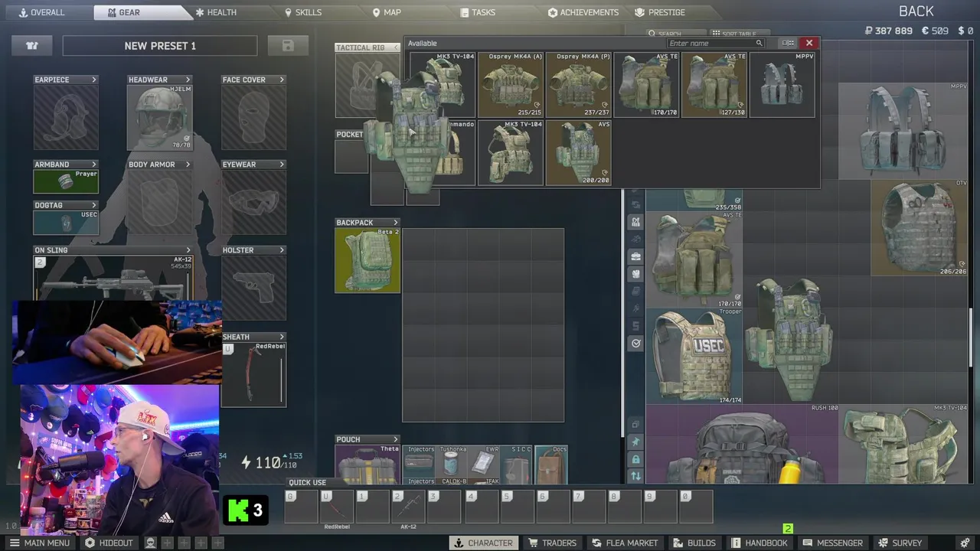980x551 pixels.
Task: Click the save preset floppy disk icon
Action: tap(288, 46)
